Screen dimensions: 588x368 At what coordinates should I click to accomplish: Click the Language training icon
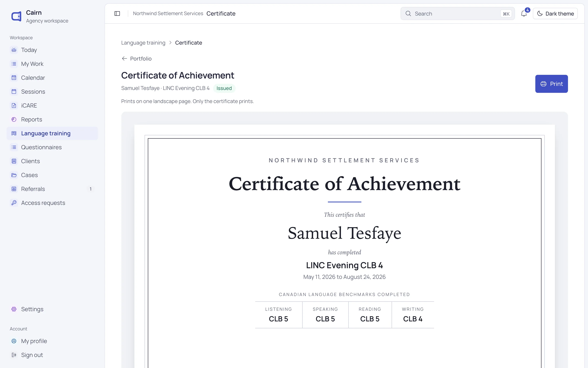point(14,133)
